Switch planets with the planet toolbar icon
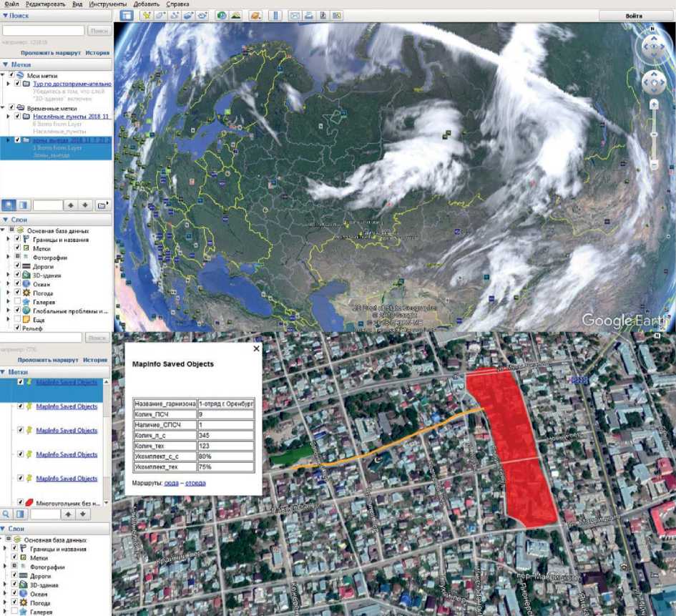676x616 pixels. tap(255, 15)
